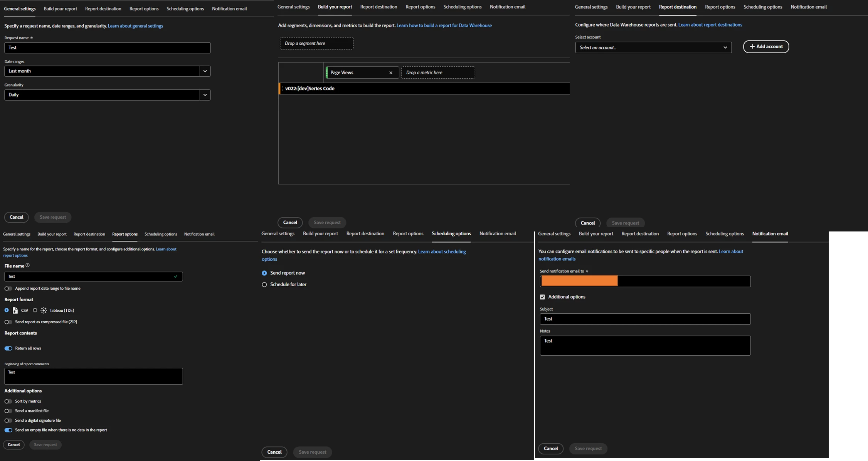Enable Send report as compressed file (ZIP)

point(8,322)
